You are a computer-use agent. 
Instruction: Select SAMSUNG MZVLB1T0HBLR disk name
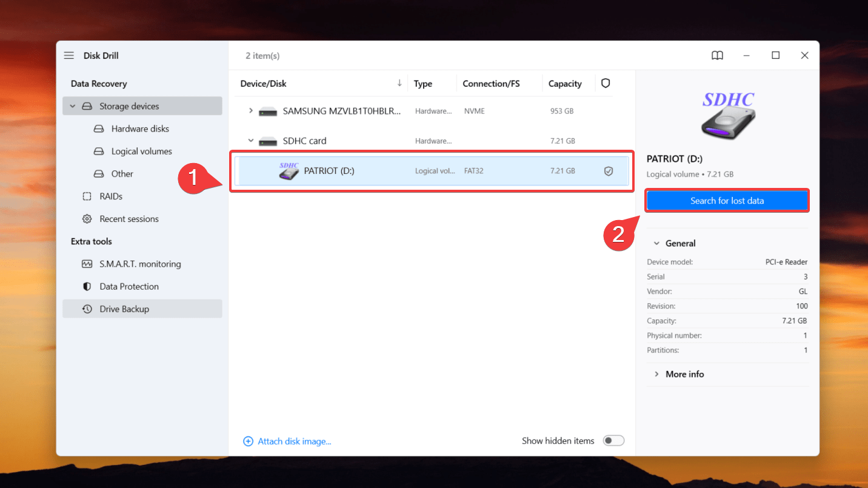tap(341, 112)
